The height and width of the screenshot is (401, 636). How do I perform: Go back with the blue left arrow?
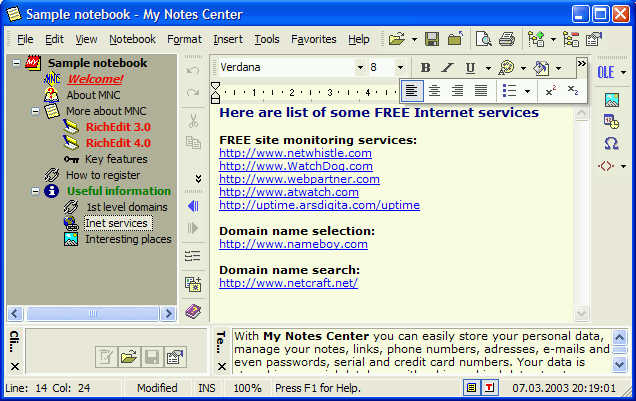coord(193,206)
